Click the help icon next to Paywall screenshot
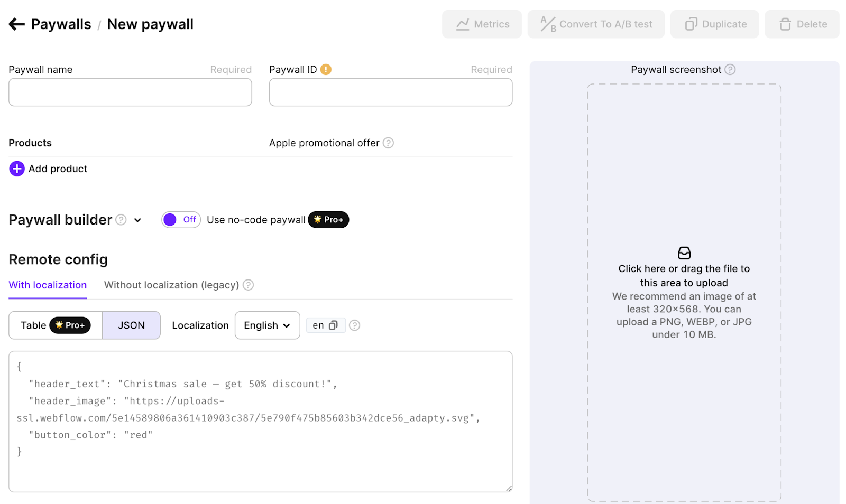Screen dimensions: 846x504 click(730, 69)
